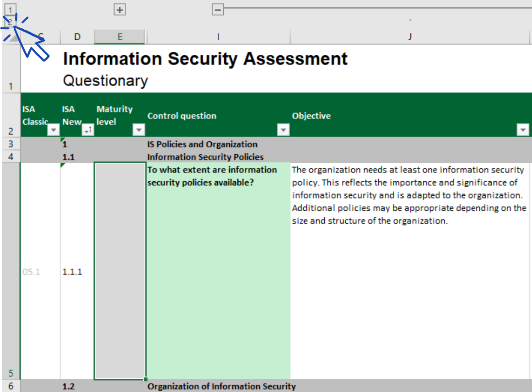Open the Control question filter dropdown
Image resolution: width=532 pixels, height=392 pixels.
pyautogui.click(x=284, y=131)
